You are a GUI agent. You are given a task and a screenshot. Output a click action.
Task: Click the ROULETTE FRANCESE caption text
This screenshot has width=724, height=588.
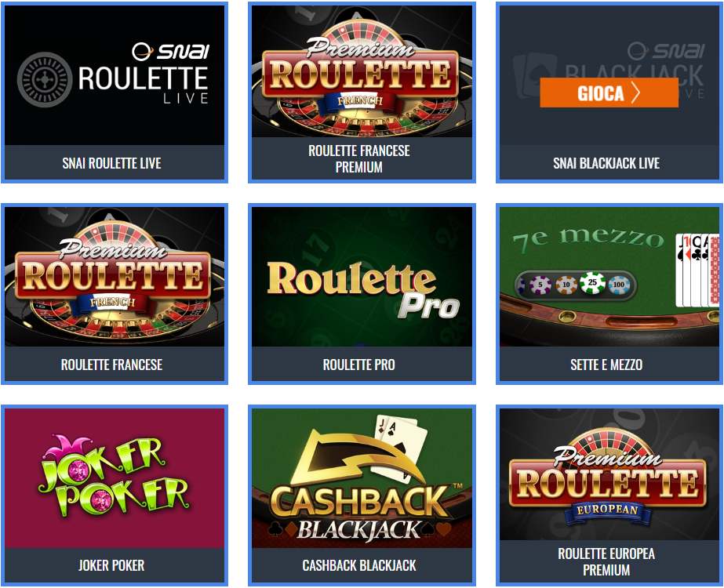click(x=111, y=365)
